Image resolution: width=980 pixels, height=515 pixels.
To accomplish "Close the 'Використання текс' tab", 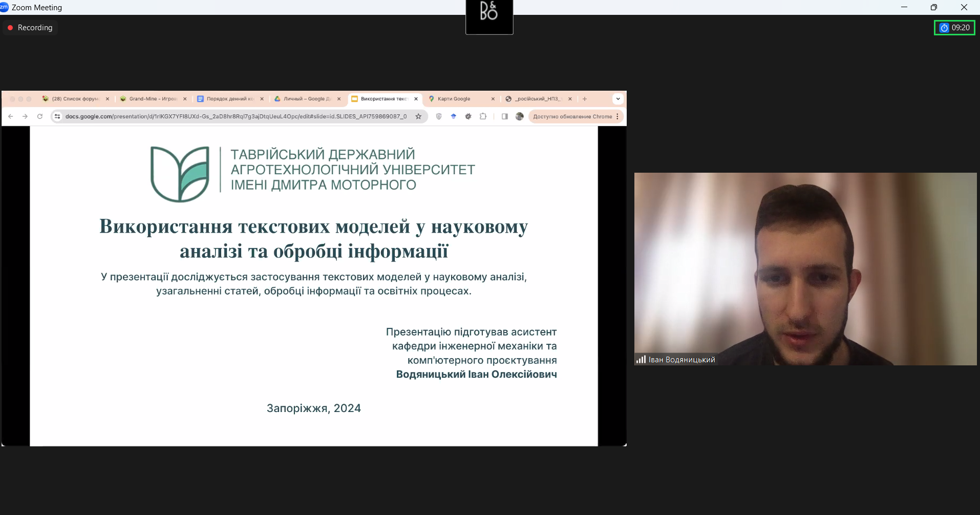I will [416, 99].
